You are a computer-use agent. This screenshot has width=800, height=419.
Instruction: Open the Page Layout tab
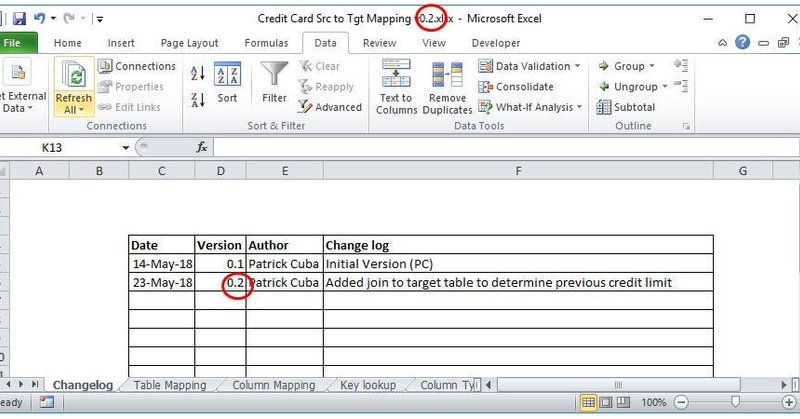189,43
